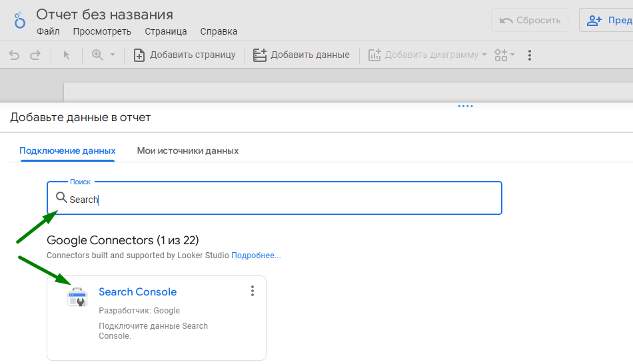Open toolbar more options vertical dots
The height and width of the screenshot is (364, 633).
(529, 55)
